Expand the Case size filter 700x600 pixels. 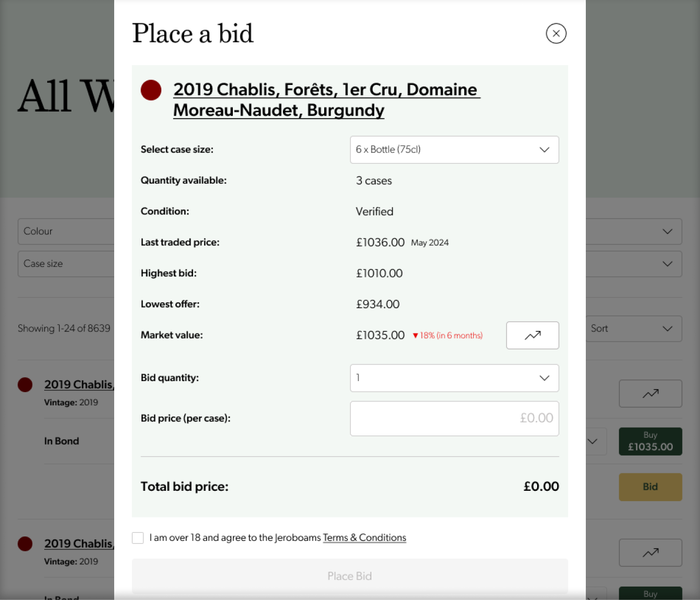coord(67,264)
